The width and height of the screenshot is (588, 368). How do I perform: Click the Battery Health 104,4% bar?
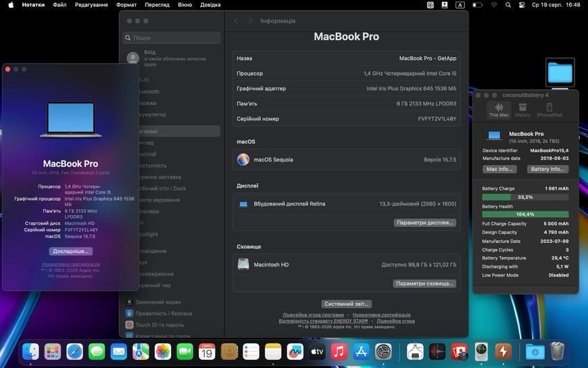coord(525,214)
